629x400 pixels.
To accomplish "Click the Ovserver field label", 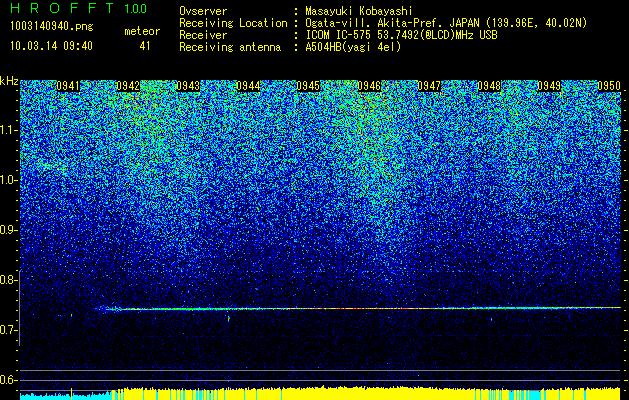I will pyautogui.click(x=203, y=11).
